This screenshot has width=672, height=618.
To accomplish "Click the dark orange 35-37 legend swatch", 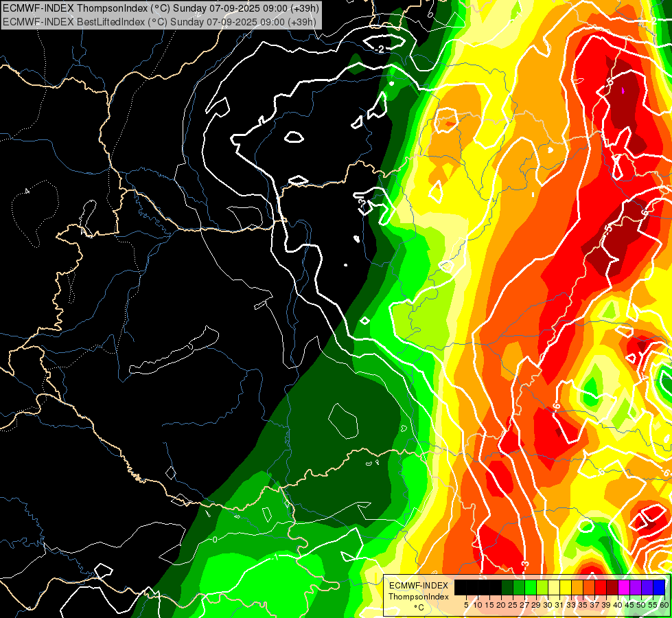I will [x=589, y=587].
